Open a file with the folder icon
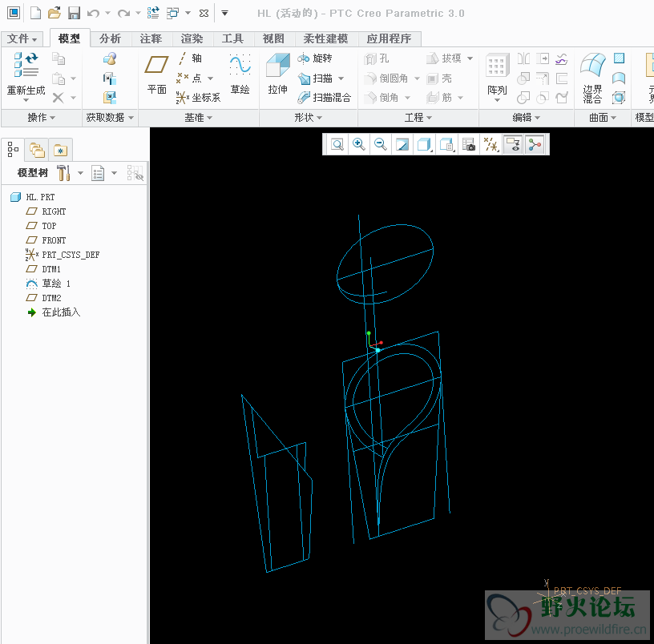Image resolution: width=654 pixels, height=644 pixels. 54,14
